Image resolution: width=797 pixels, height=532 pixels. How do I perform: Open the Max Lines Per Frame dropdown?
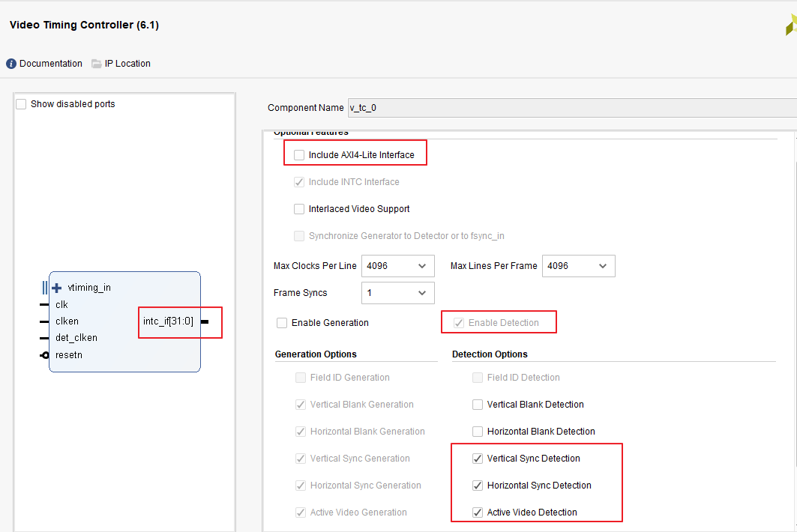pos(604,265)
